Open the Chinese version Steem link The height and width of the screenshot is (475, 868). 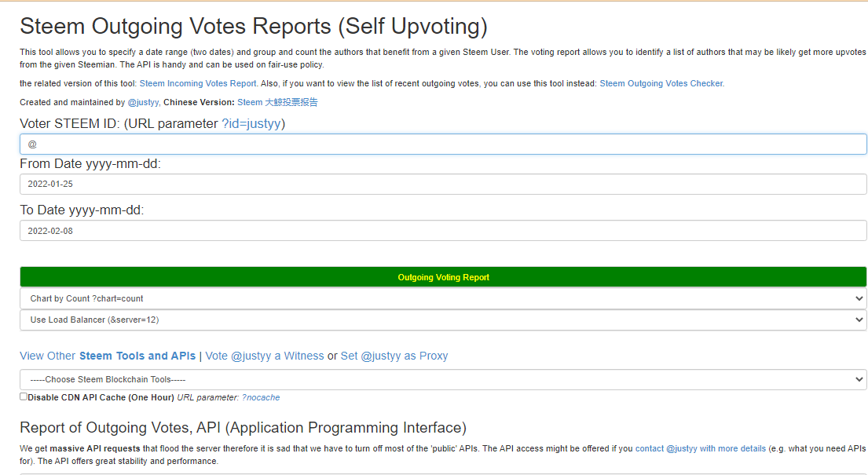277,102
